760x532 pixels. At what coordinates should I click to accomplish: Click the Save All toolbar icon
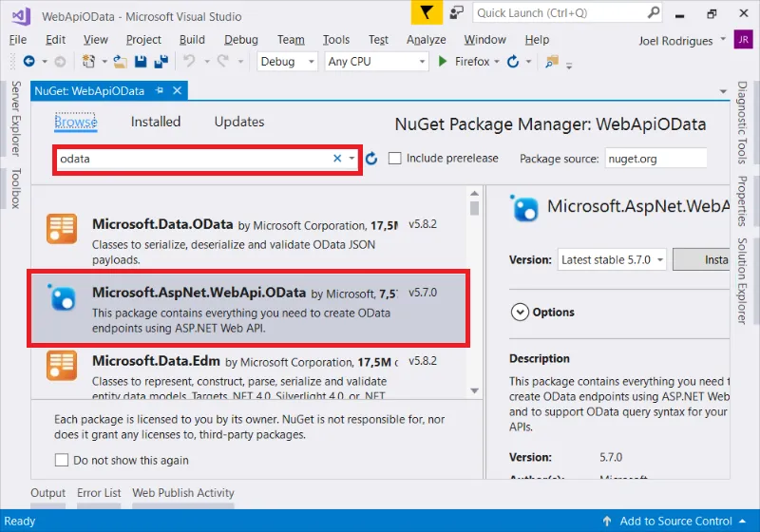[161, 62]
